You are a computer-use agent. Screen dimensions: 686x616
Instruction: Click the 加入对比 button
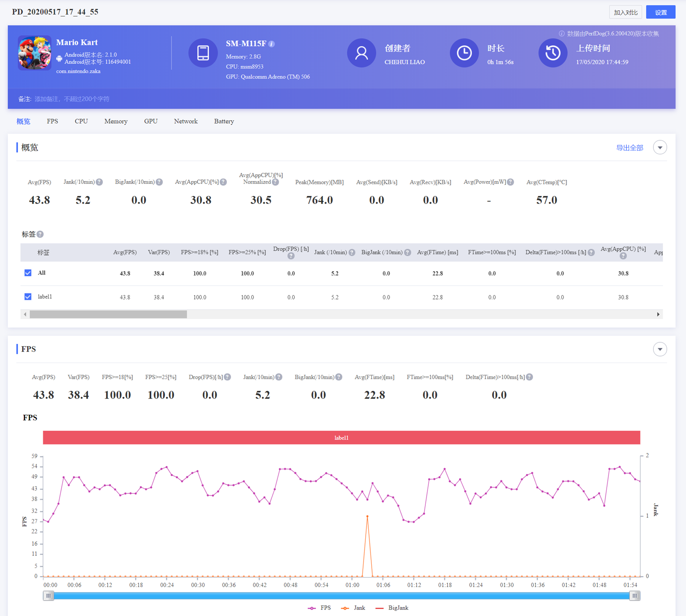(625, 12)
